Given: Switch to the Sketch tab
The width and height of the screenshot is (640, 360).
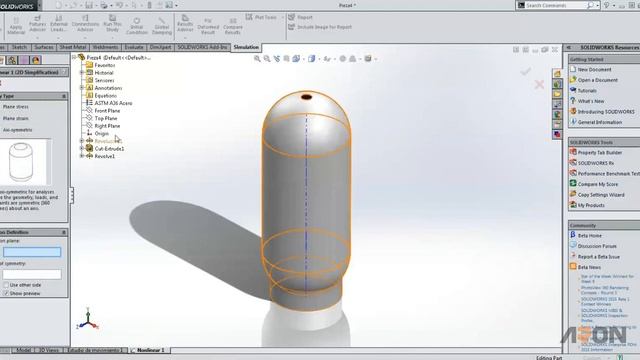Looking at the screenshot, I should (x=19, y=47).
